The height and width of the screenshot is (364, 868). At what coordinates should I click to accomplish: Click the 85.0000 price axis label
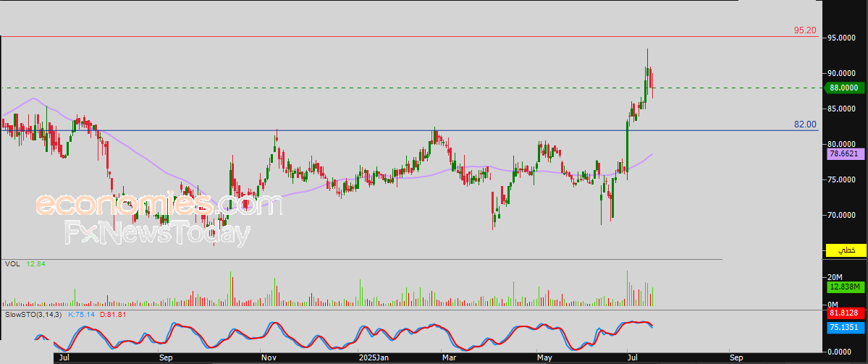point(841,109)
